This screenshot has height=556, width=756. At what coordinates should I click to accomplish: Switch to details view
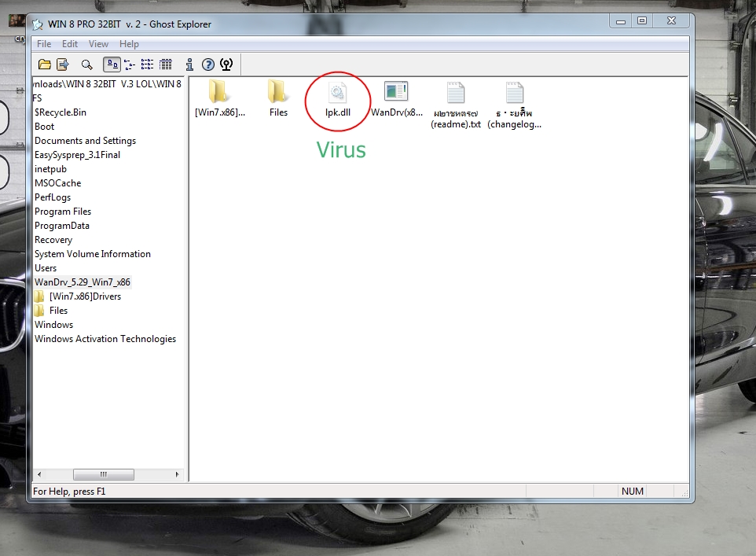166,64
